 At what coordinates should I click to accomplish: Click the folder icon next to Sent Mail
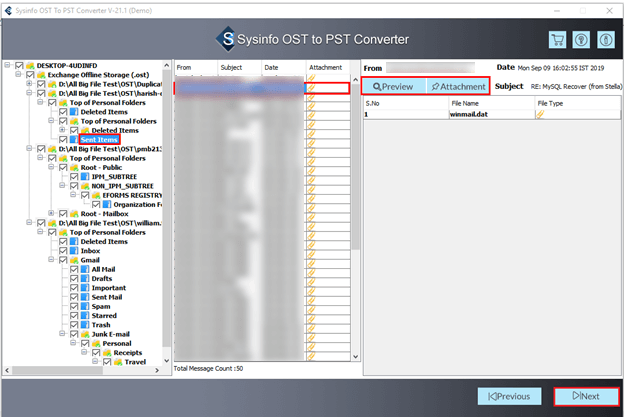tap(85, 297)
